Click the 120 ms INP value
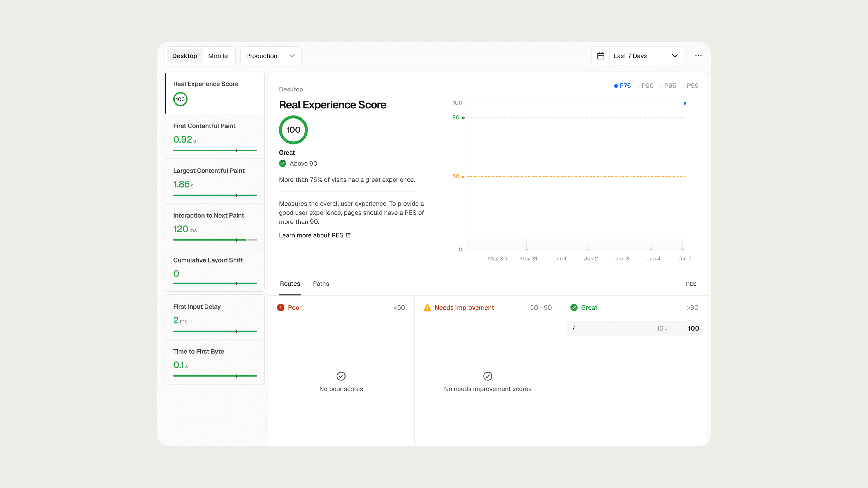The image size is (868, 488). [x=185, y=229]
